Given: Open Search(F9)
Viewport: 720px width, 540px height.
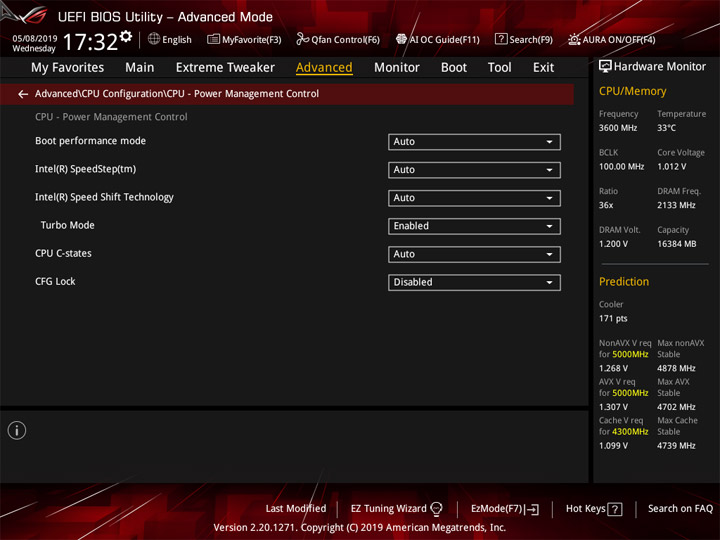Looking at the screenshot, I should [523, 39].
